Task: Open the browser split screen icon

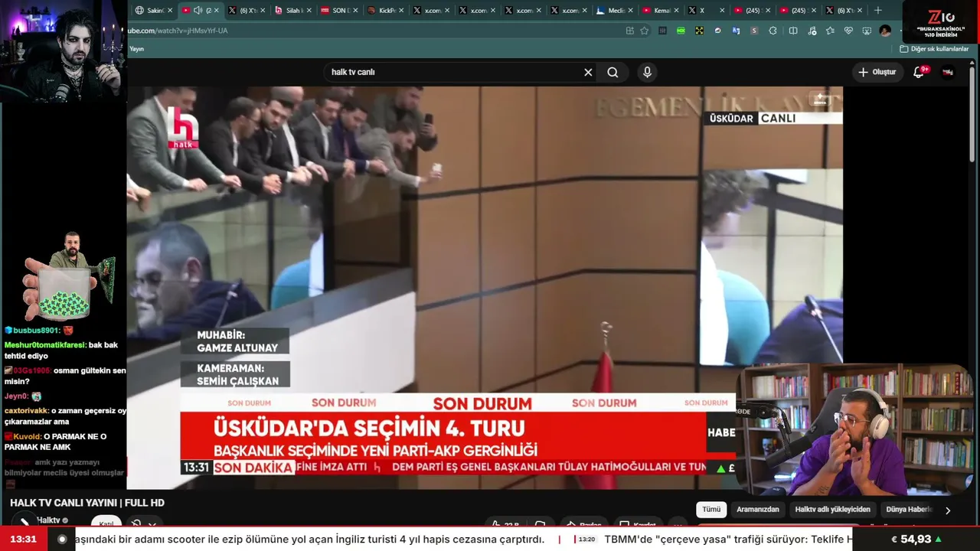Action: click(793, 31)
